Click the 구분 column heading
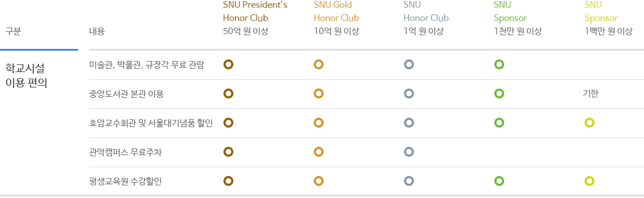The image size is (644, 198). point(13,32)
